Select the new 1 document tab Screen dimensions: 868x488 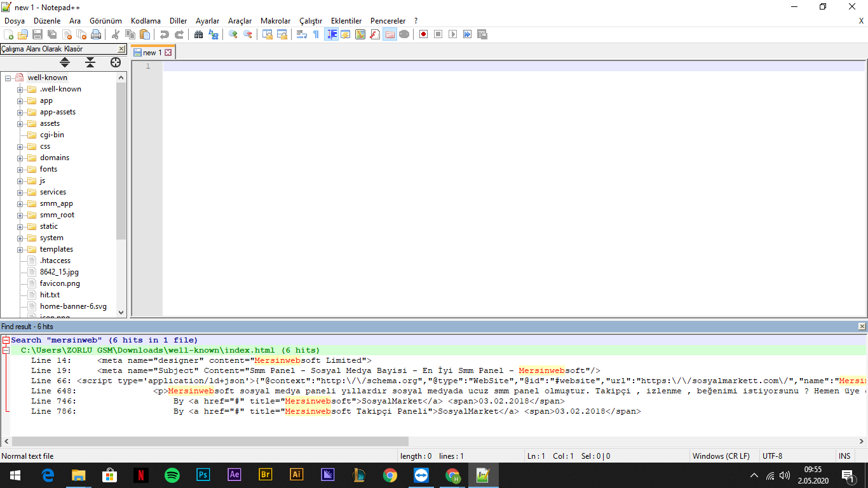click(x=153, y=53)
